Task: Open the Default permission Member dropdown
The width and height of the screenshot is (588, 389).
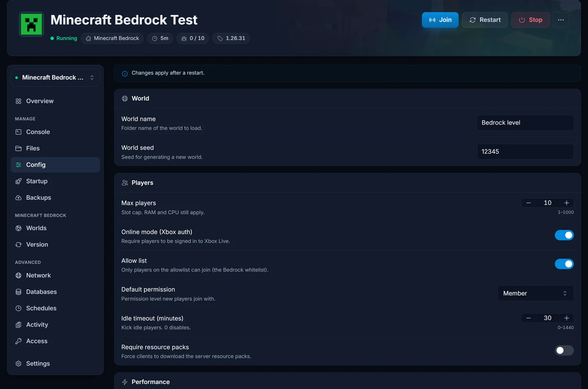Action: coord(535,293)
